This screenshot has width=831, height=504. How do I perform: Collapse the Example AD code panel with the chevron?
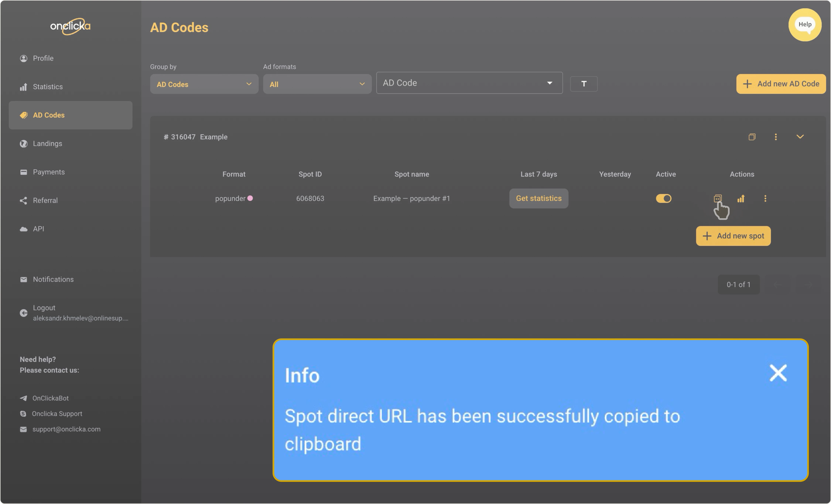pyautogui.click(x=800, y=137)
